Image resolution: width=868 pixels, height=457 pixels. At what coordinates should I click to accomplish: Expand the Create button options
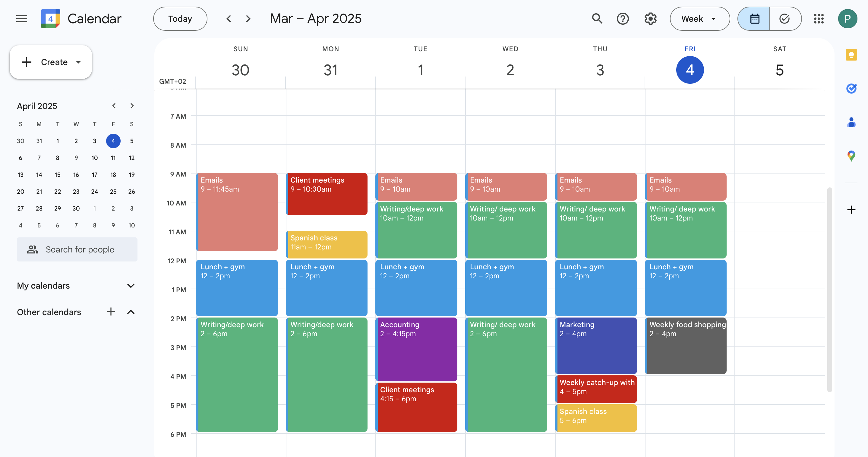point(78,62)
